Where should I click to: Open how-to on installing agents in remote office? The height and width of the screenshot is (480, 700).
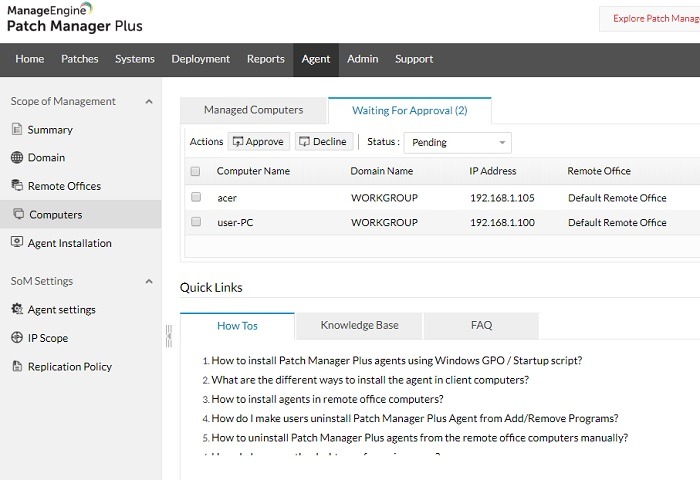(327, 399)
